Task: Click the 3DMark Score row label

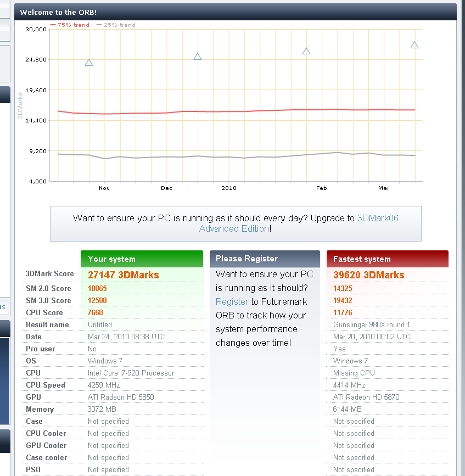Action: 50,273
